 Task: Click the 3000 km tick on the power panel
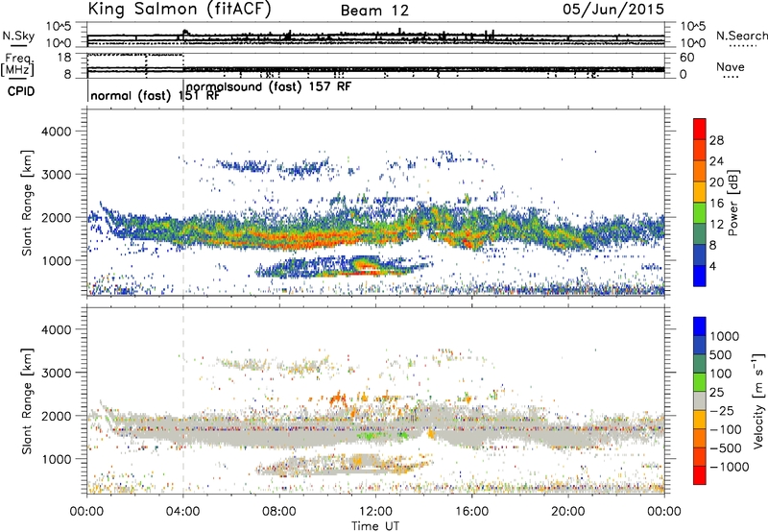(56, 175)
